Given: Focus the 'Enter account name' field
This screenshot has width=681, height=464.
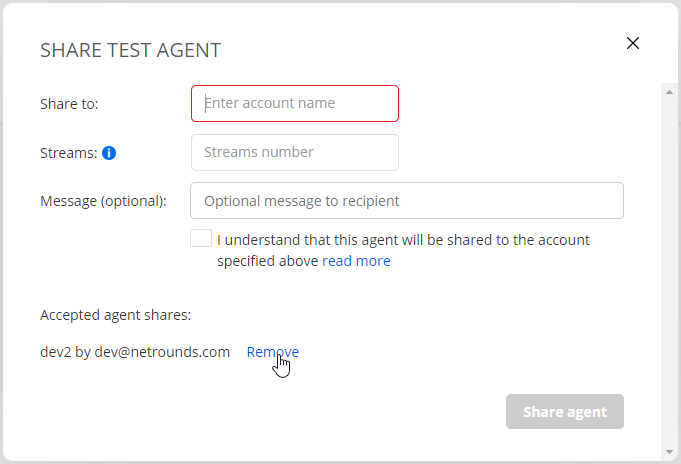Looking at the screenshot, I should [x=295, y=103].
